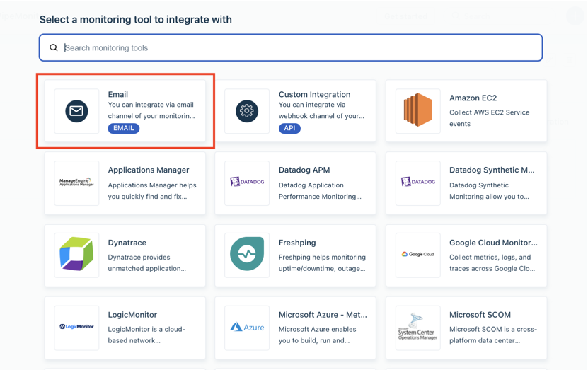Click the Datadog APM logo

click(x=247, y=182)
